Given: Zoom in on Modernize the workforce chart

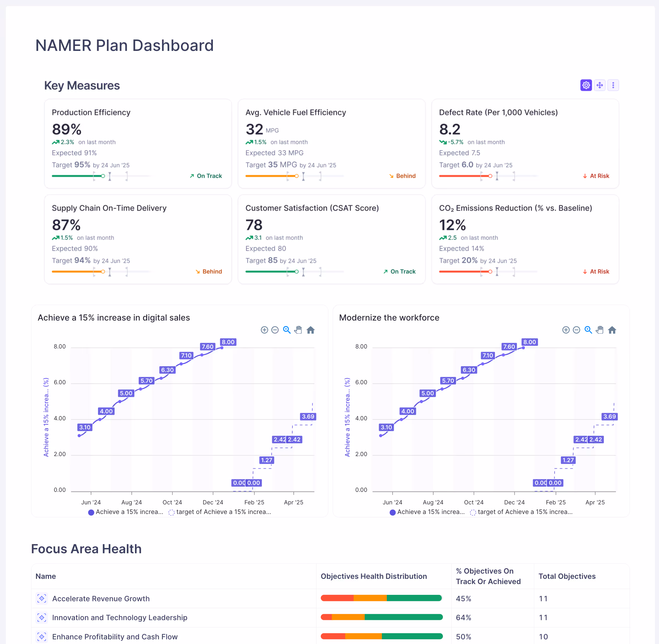Looking at the screenshot, I should [566, 330].
